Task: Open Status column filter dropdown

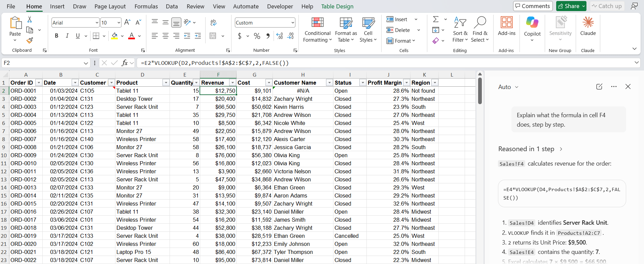Action: (x=363, y=83)
